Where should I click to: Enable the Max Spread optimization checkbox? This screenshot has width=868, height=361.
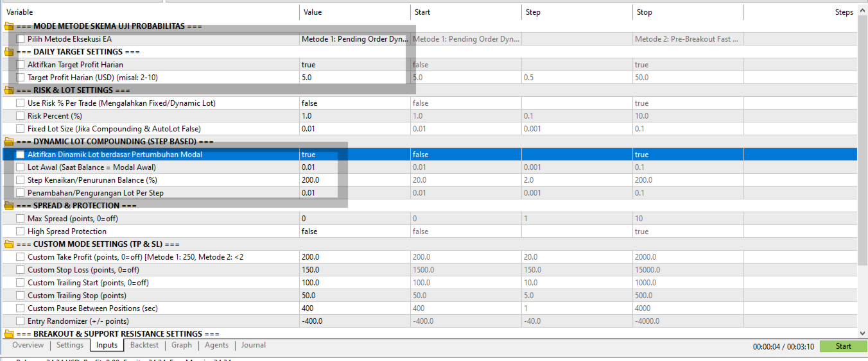(x=21, y=219)
